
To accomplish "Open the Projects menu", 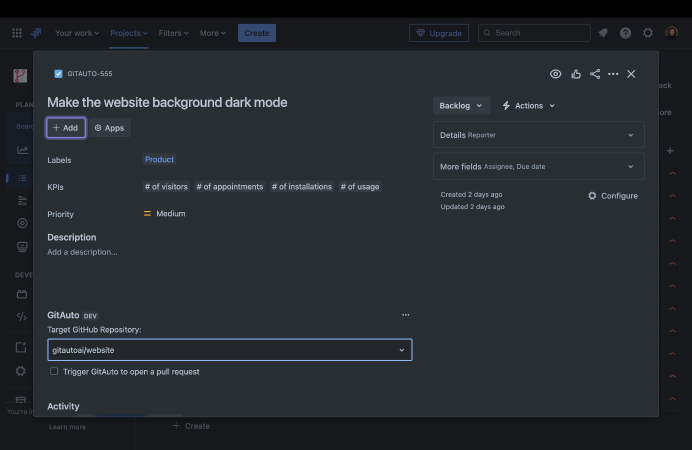I will [x=128, y=33].
